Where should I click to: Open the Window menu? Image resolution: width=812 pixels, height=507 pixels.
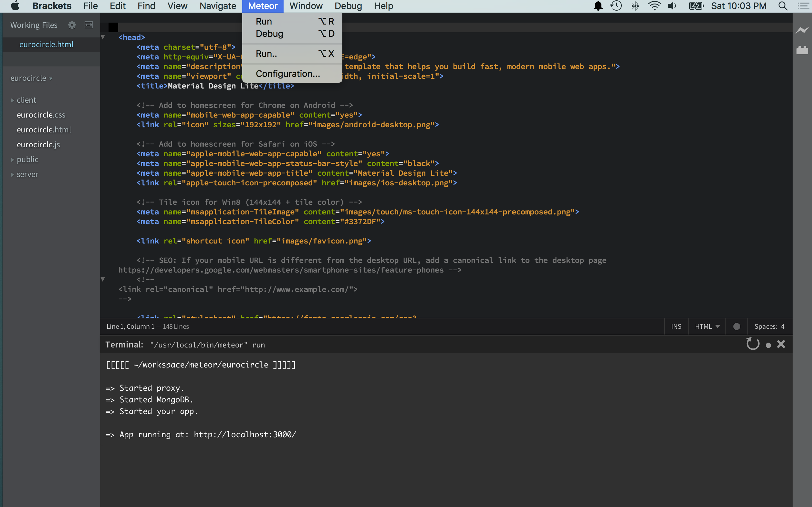(x=306, y=6)
